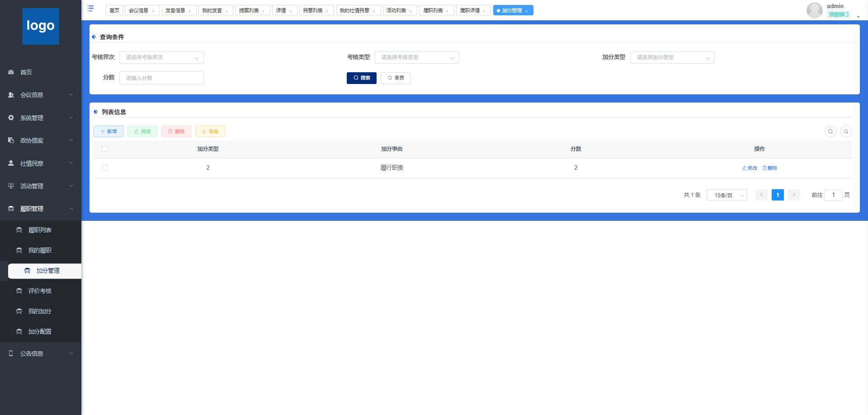Viewport: 868px width, 415px height.
Task: Click the 加分事由 column header
Action: [392, 149]
